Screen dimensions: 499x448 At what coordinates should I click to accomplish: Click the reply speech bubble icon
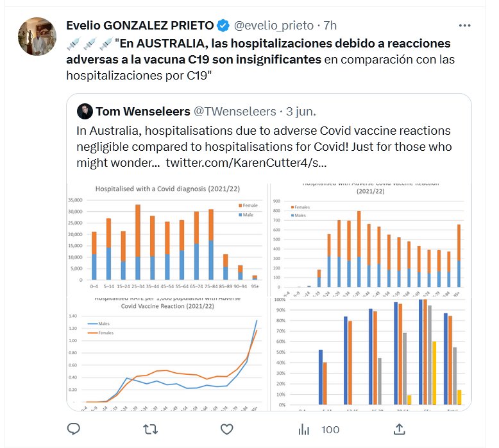pyautogui.click(x=74, y=429)
